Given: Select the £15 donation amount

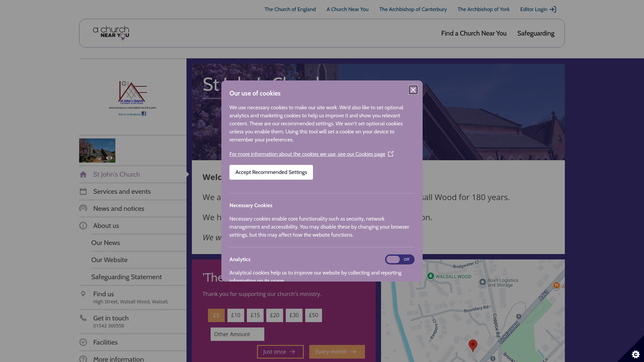Looking at the screenshot, I should pos(255,315).
